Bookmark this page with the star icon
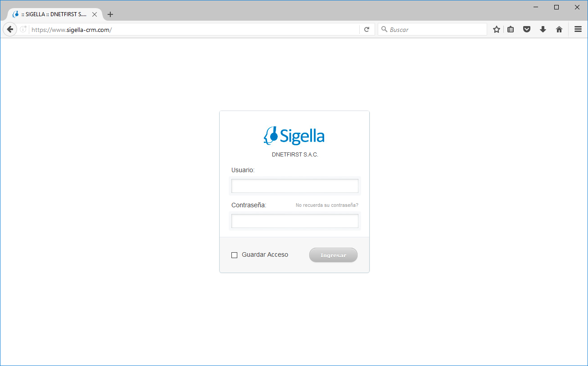Image resolution: width=588 pixels, height=366 pixels. tap(497, 29)
